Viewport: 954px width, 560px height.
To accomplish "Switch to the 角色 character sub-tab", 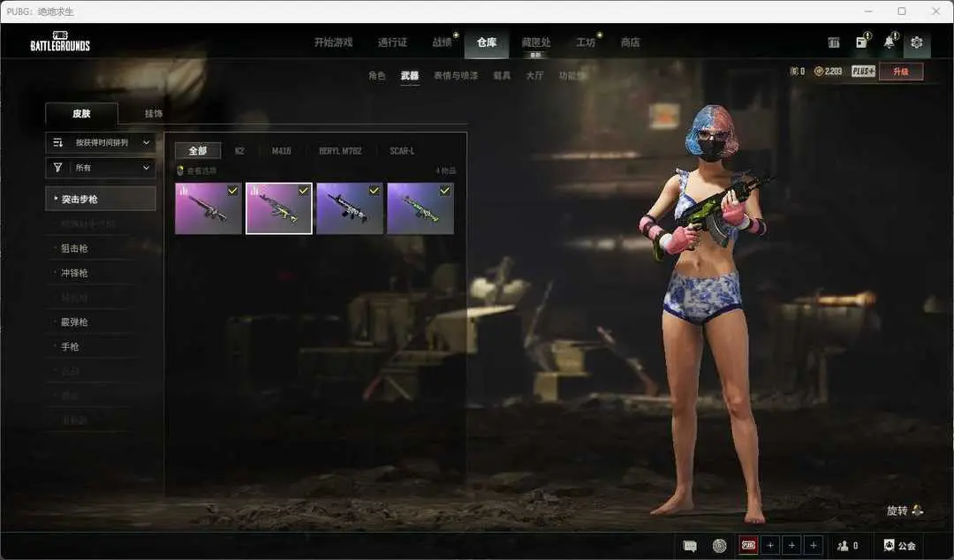I will [x=376, y=75].
